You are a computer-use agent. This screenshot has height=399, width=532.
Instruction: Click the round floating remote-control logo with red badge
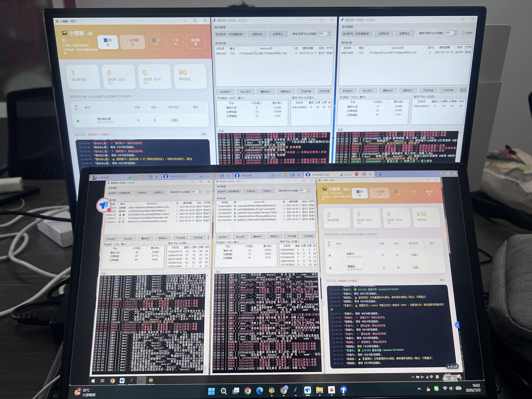(104, 205)
